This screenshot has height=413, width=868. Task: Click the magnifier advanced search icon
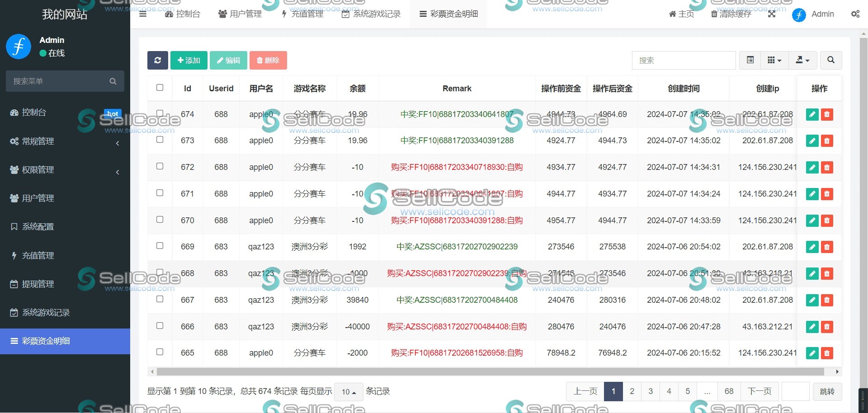pyautogui.click(x=830, y=60)
